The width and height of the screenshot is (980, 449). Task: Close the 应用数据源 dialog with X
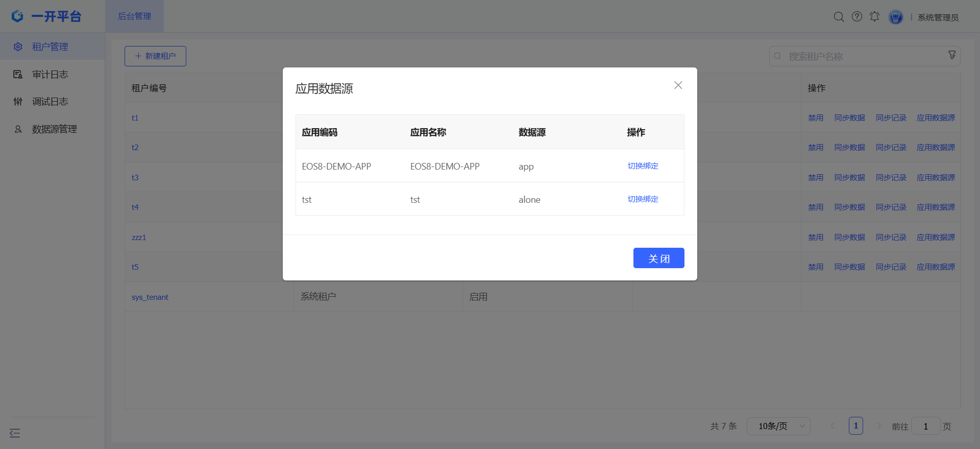(x=678, y=85)
